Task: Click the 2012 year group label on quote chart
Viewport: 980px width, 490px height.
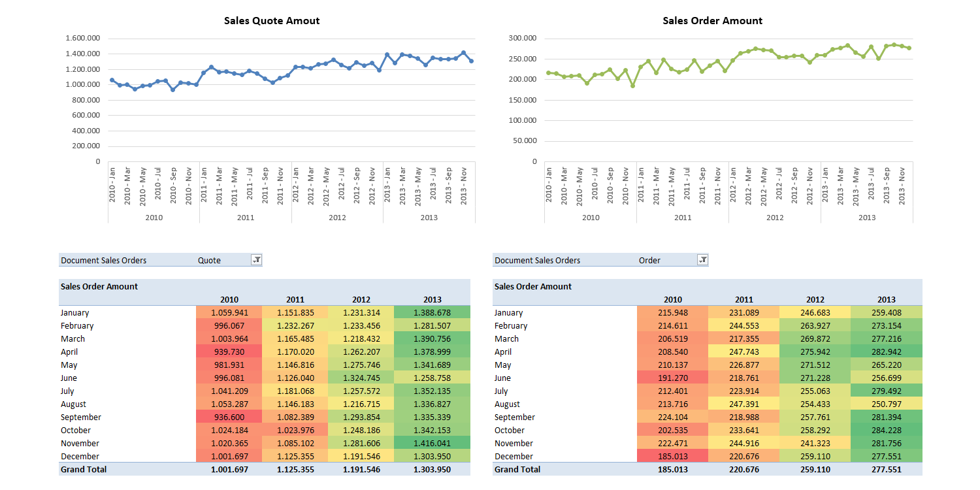Action: pos(337,218)
